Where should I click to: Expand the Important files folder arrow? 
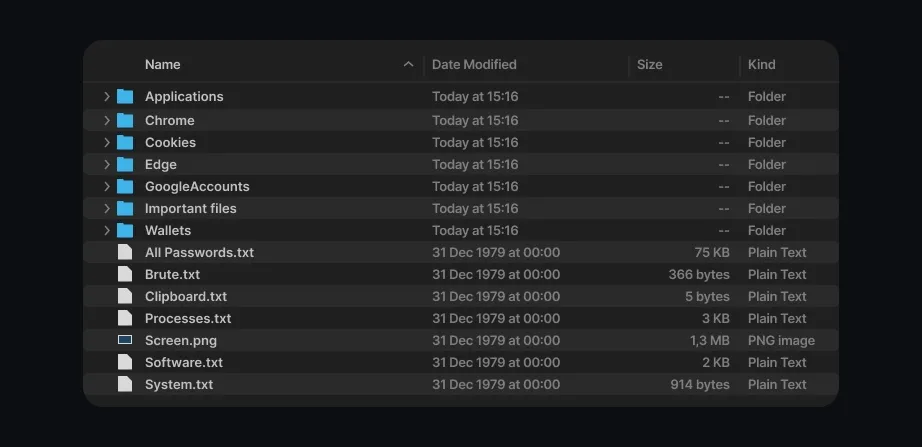(106, 208)
